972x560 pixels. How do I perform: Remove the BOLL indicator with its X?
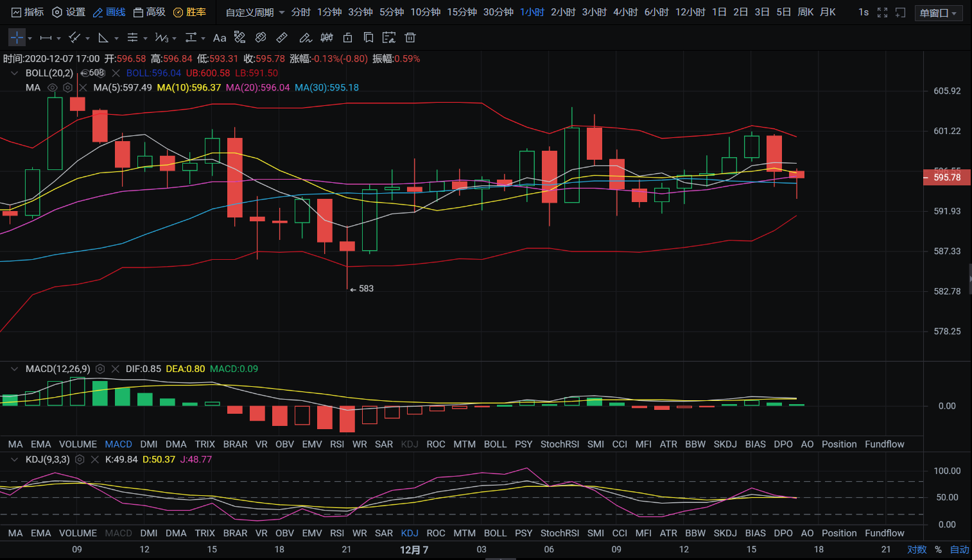116,73
